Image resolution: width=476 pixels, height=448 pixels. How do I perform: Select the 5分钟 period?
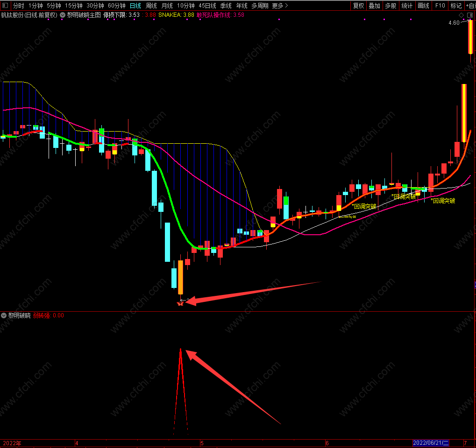[x=54, y=6]
